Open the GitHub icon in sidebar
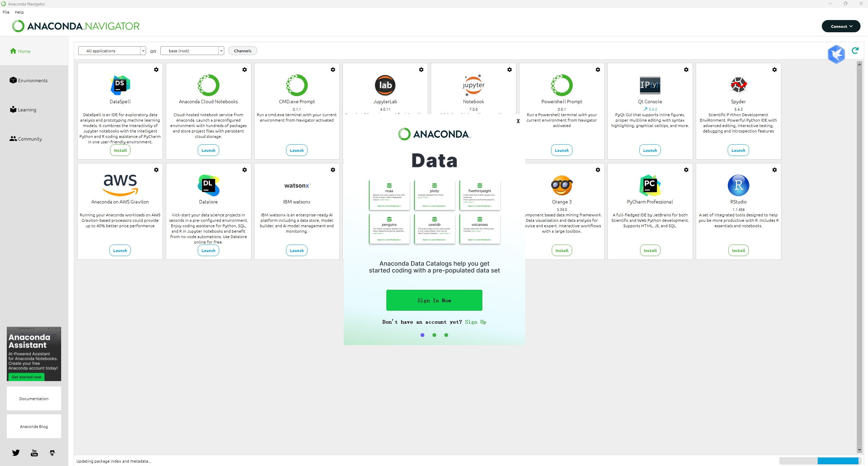Image resolution: width=868 pixels, height=466 pixels. click(x=52, y=452)
